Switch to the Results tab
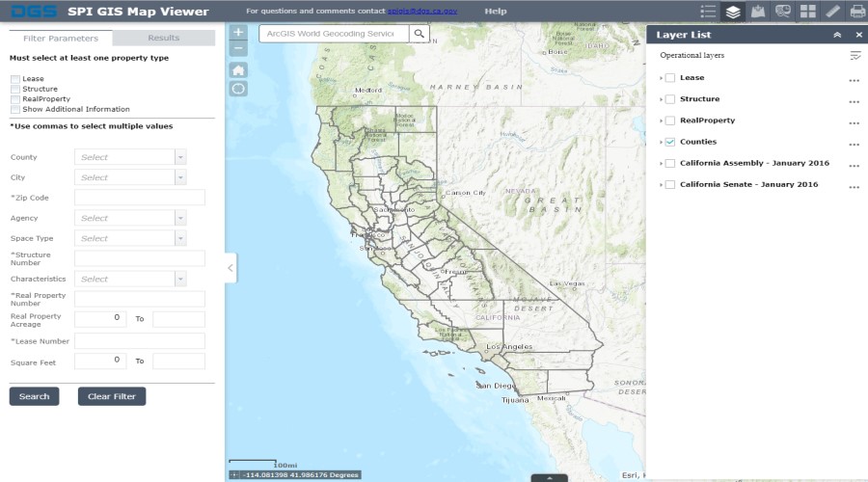The image size is (868, 482). (163, 39)
